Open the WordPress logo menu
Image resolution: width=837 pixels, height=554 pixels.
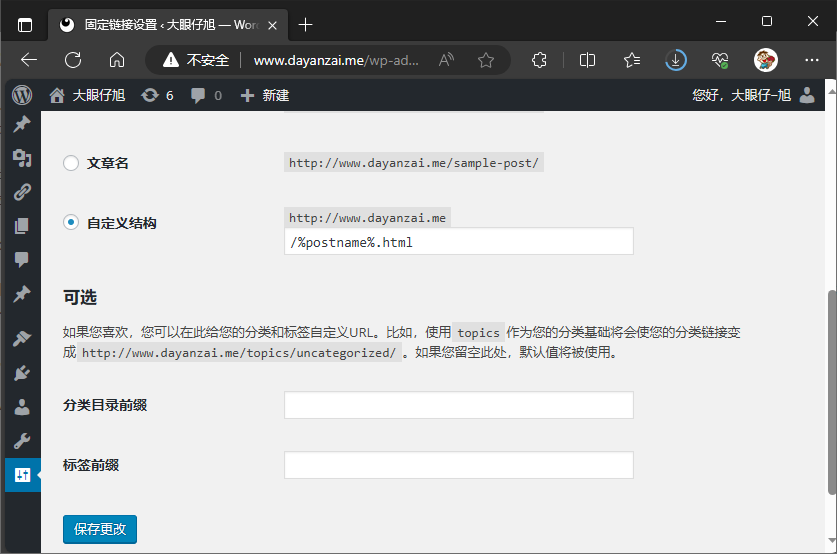click(22, 96)
